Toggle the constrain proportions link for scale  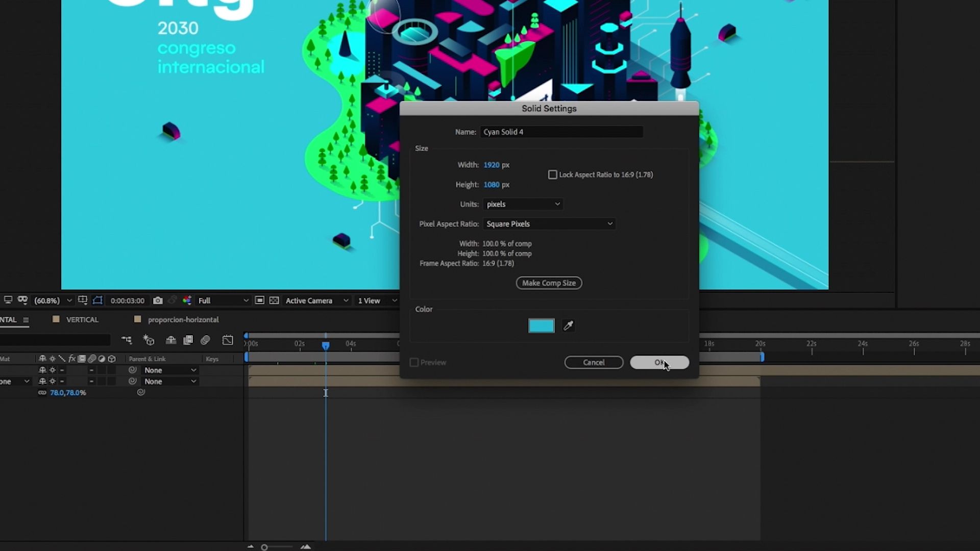(x=42, y=392)
